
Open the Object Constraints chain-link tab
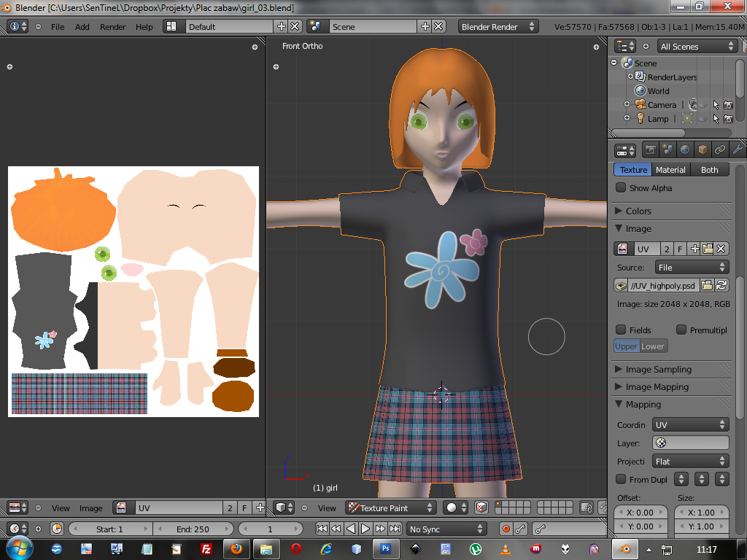click(x=720, y=150)
